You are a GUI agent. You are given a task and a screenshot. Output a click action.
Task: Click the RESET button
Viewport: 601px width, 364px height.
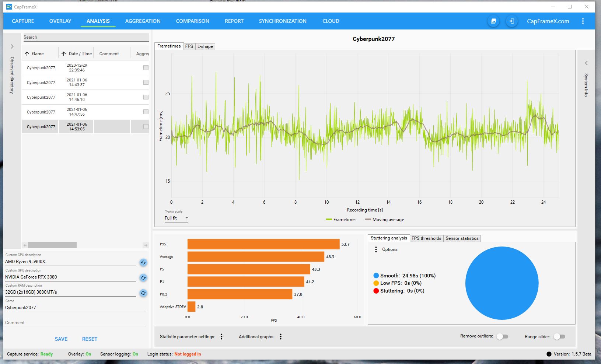click(90, 339)
